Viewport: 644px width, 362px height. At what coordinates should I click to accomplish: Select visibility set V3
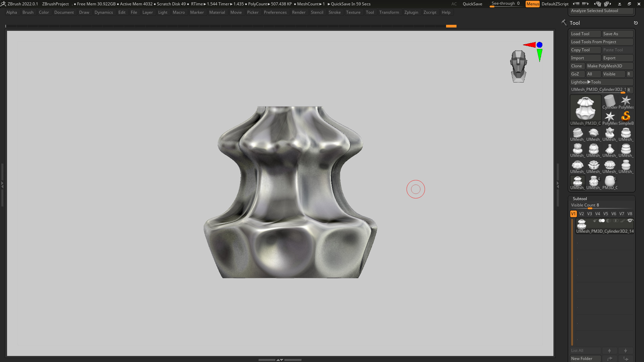pos(589,214)
